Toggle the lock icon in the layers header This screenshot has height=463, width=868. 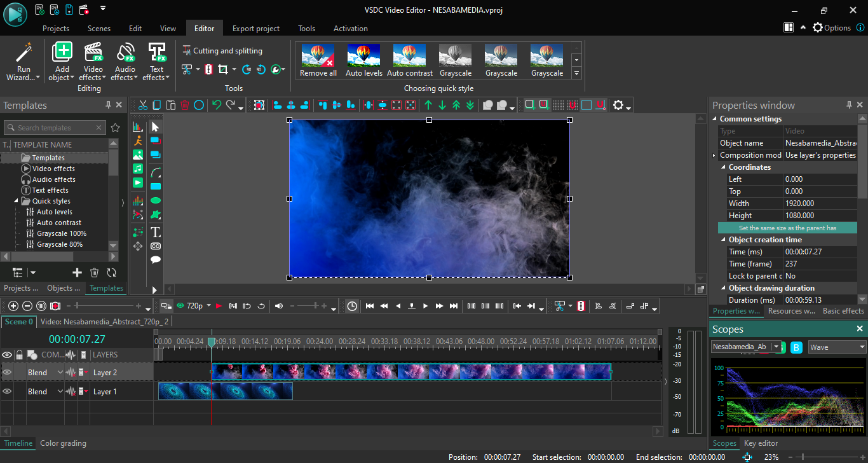[x=20, y=355]
